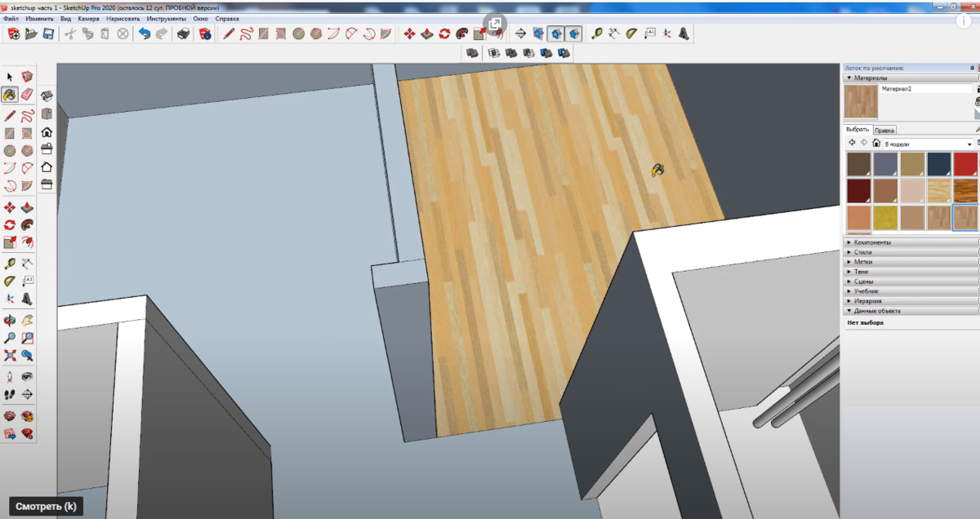Image resolution: width=980 pixels, height=519 pixels.
Task: Switch to Front view house icon
Action: pos(47,131)
